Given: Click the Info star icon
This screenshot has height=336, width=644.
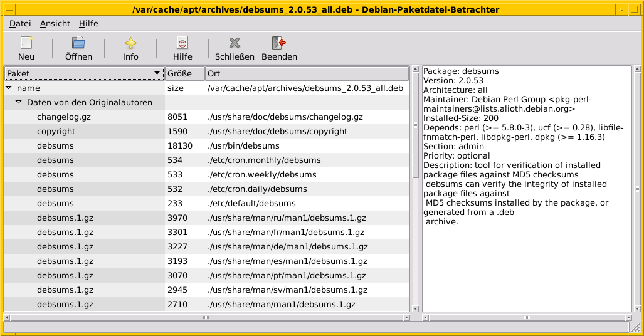Looking at the screenshot, I should [130, 43].
